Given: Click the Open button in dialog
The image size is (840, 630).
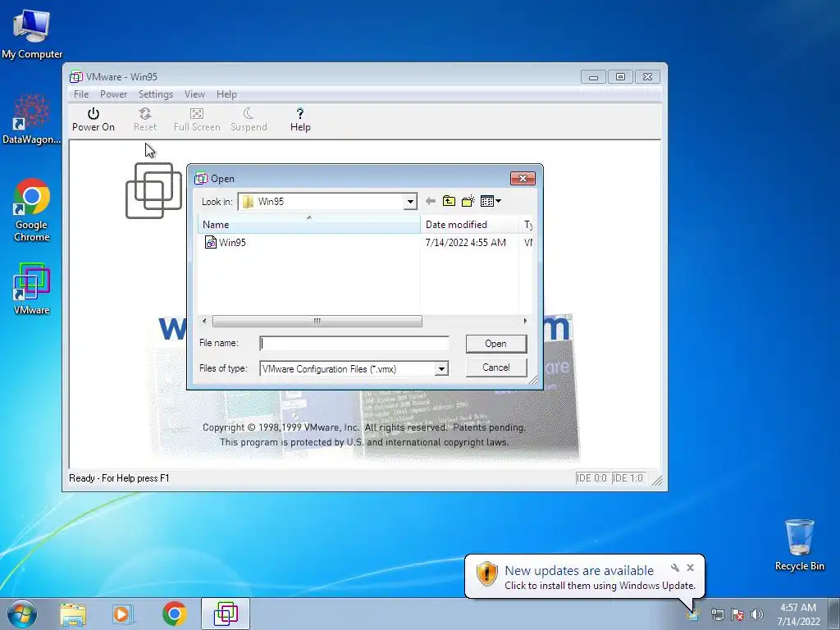Looking at the screenshot, I should pyautogui.click(x=496, y=344).
